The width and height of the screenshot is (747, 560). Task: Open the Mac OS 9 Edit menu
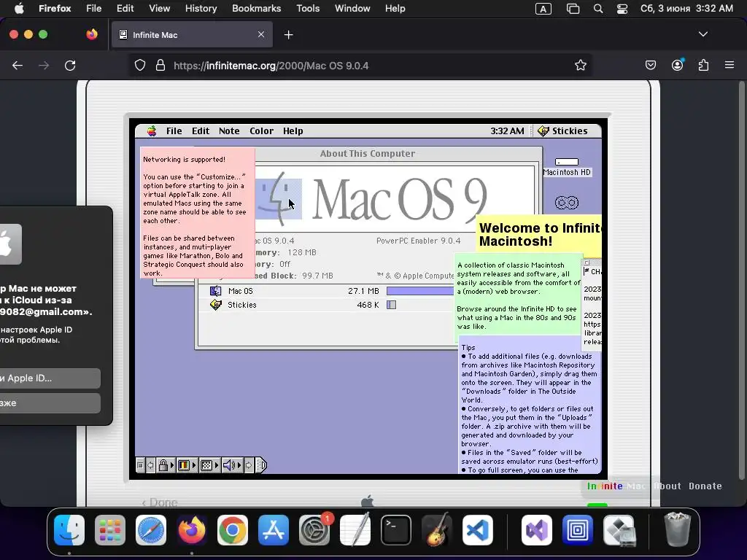(201, 131)
